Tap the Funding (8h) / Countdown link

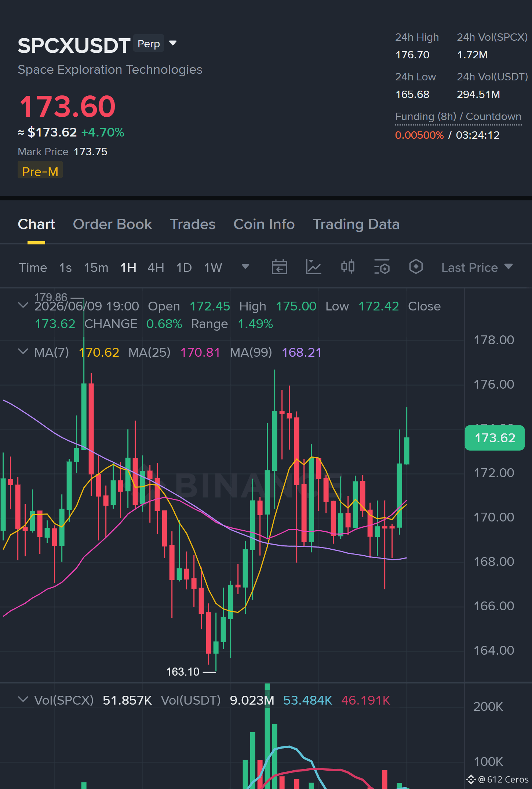[458, 117]
